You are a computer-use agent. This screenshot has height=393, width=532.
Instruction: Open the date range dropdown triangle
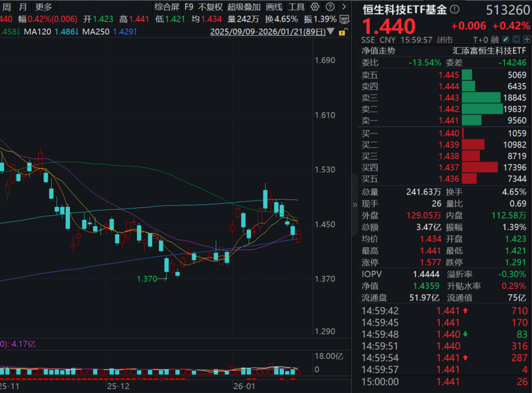[330, 32]
